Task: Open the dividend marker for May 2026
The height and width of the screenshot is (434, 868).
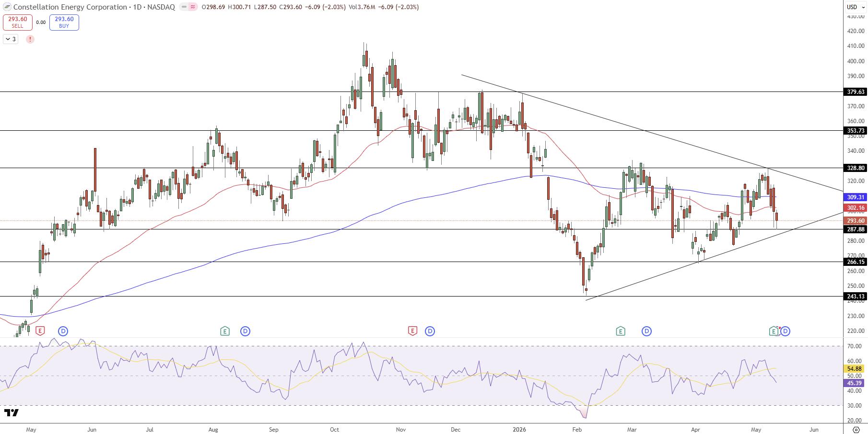Action: (x=786, y=331)
